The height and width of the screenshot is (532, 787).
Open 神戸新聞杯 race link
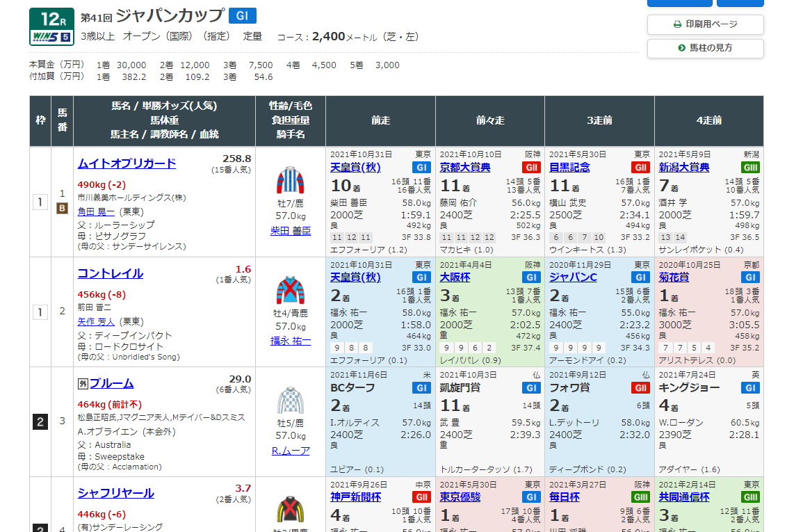(x=355, y=497)
